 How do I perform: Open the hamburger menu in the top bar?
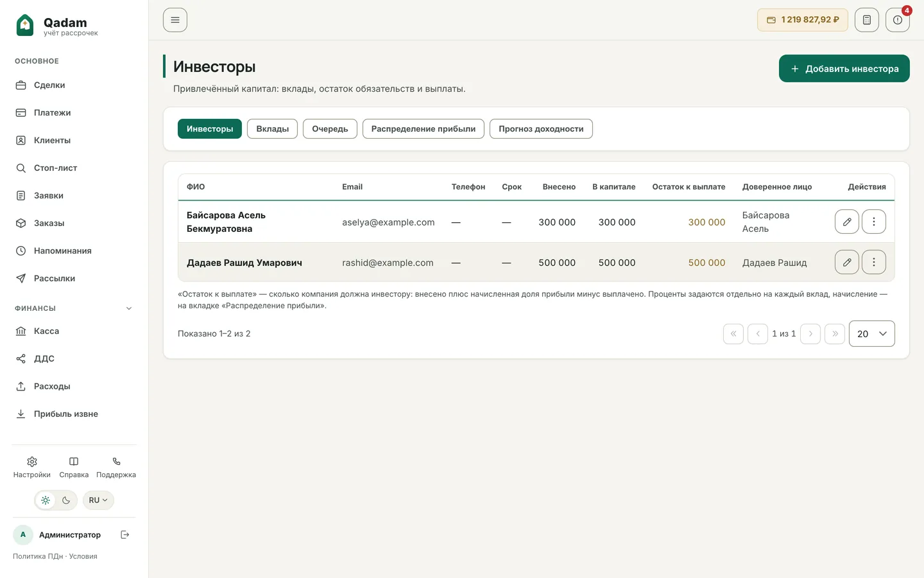point(175,20)
